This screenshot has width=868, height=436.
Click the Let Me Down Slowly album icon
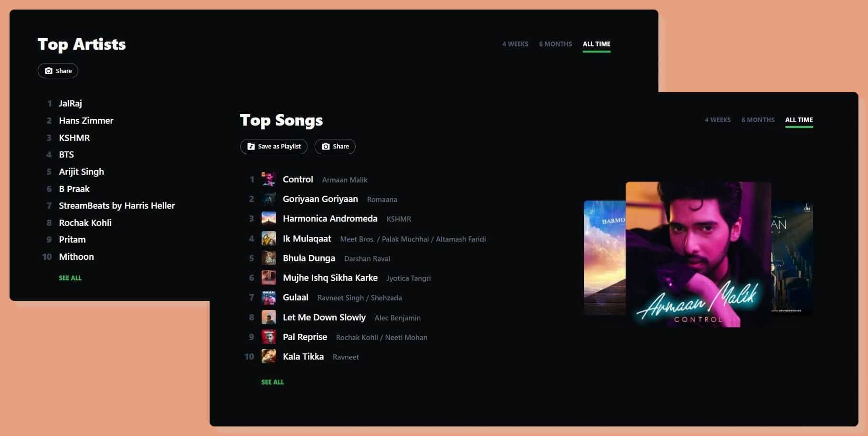click(x=269, y=317)
